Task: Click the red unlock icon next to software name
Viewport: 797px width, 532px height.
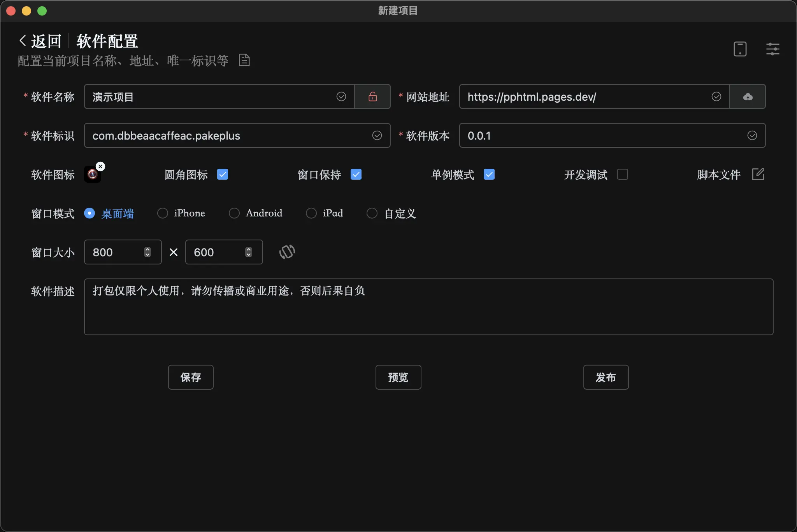Action: tap(372, 96)
